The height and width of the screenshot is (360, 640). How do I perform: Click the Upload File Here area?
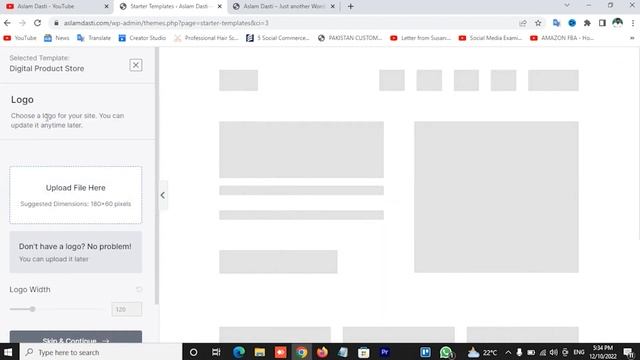76,195
